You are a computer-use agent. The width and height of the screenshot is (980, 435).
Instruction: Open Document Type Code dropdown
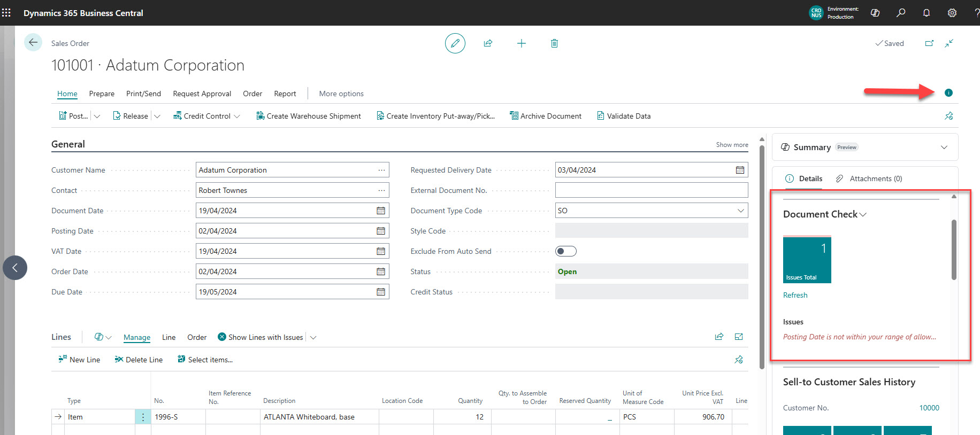741,211
